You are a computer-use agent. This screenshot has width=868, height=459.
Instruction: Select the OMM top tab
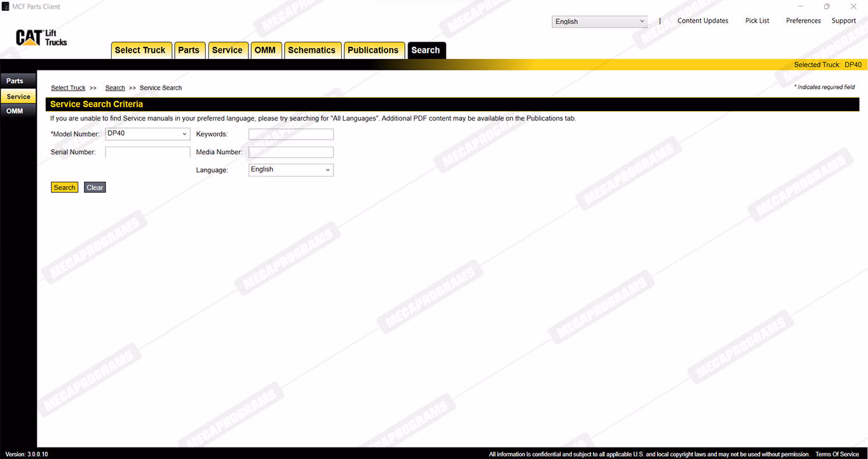point(265,50)
